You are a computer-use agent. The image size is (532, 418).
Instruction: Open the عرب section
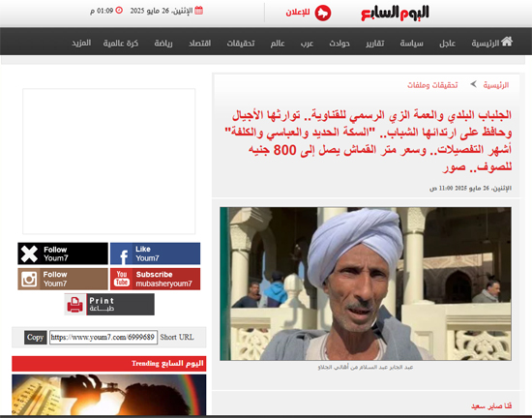point(307,44)
